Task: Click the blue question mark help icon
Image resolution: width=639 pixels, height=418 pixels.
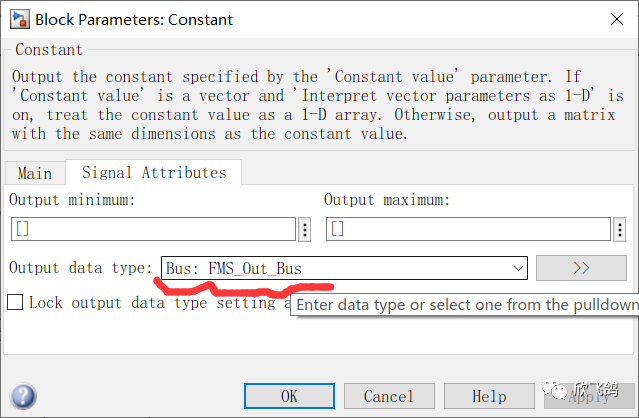Action: click(23, 396)
